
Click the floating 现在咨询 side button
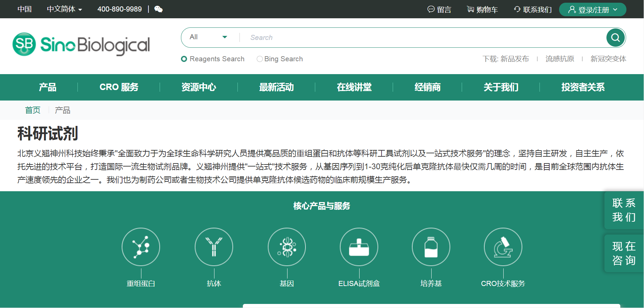click(624, 253)
